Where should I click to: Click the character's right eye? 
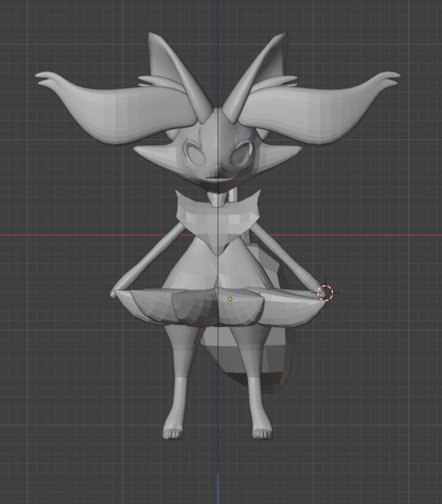(x=240, y=155)
